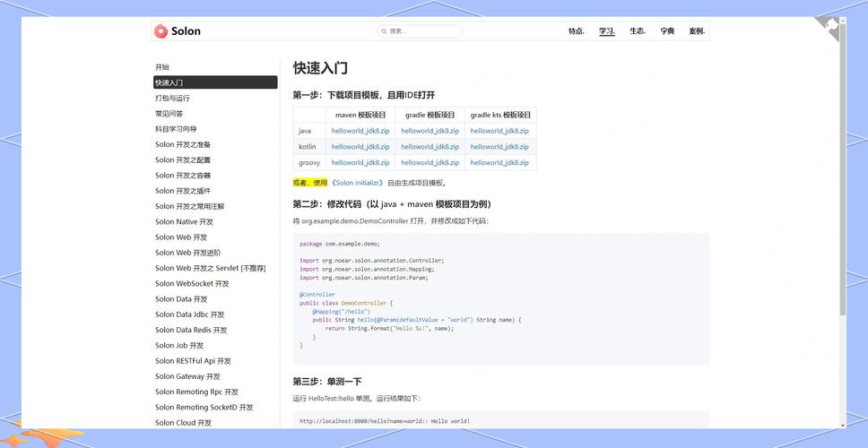
Task: Focus the 搜索 search field
Action: 420,31
